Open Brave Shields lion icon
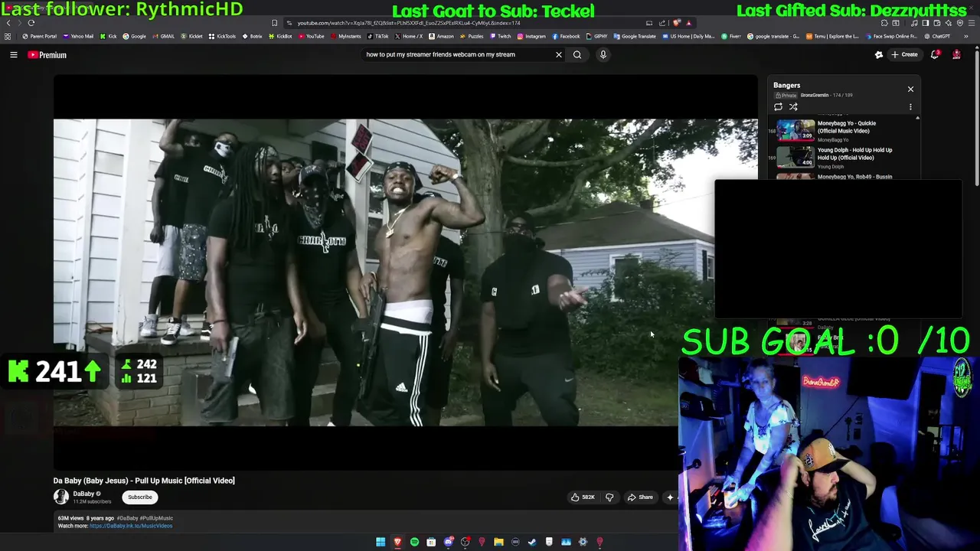The image size is (980, 551). [x=675, y=23]
